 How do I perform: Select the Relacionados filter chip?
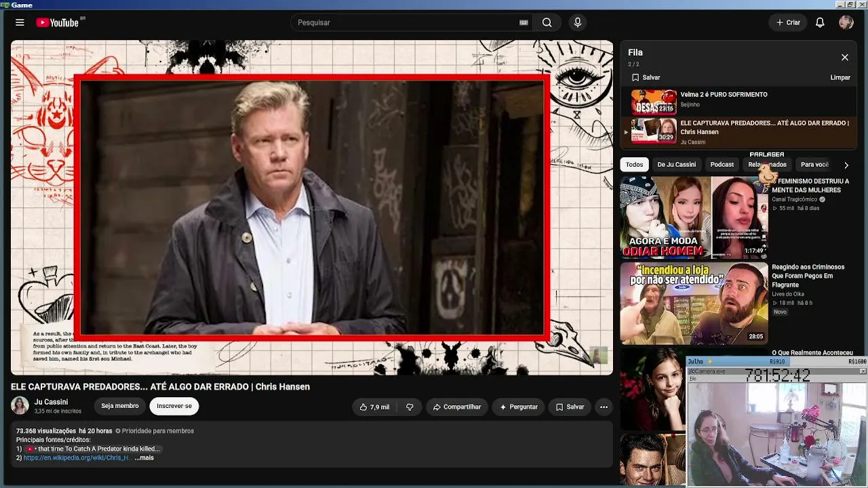click(767, 165)
